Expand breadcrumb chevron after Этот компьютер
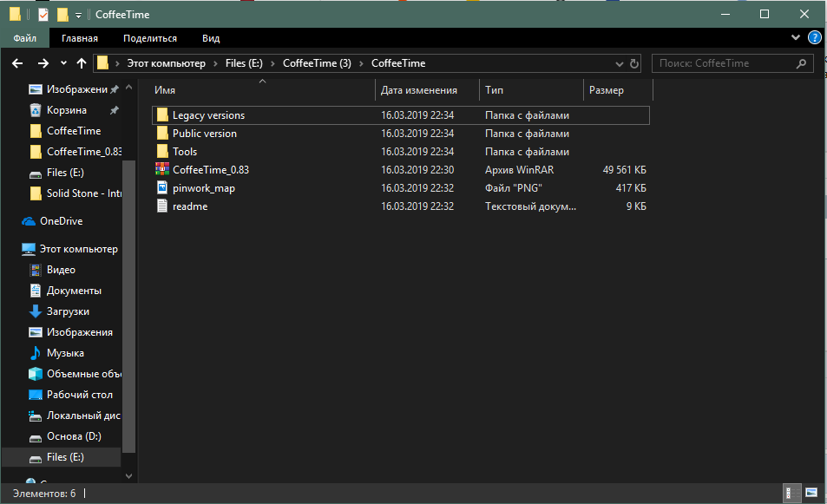827x504 pixels. click(x=215, y=64)
